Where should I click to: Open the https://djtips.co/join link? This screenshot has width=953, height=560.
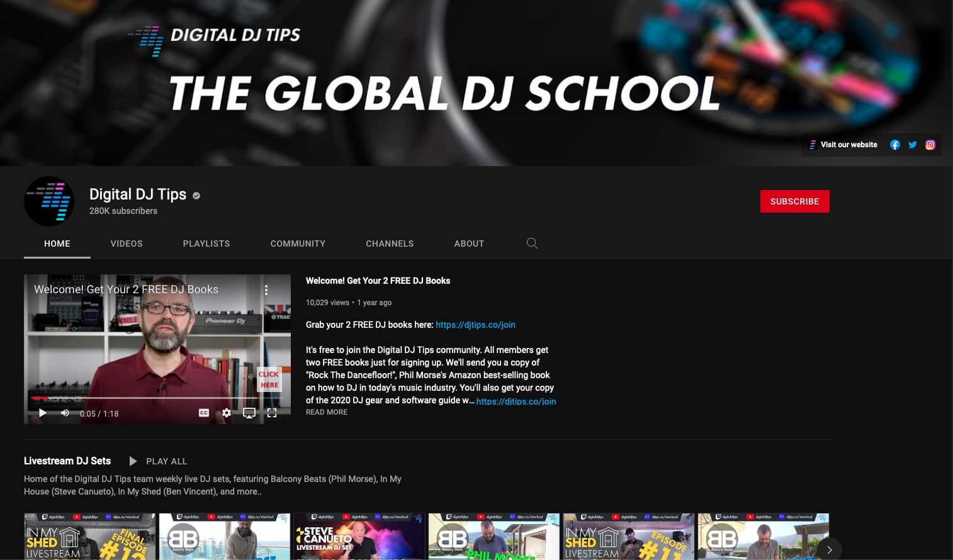pos(475,325)
